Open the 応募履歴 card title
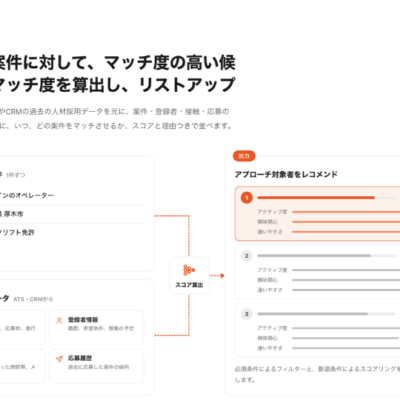Image resolution: width=400 pixels, height=400 pixels. click(80, 358)
